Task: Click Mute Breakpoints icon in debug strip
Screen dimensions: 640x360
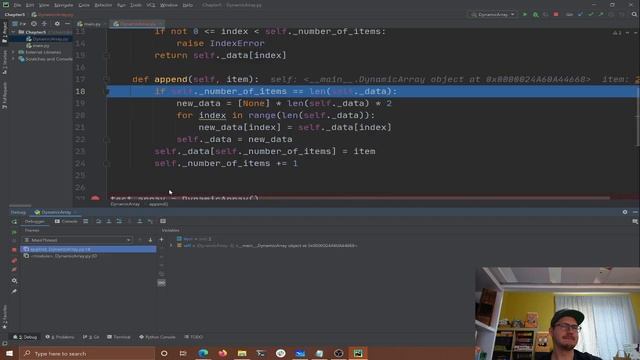Action: (14, 269)
